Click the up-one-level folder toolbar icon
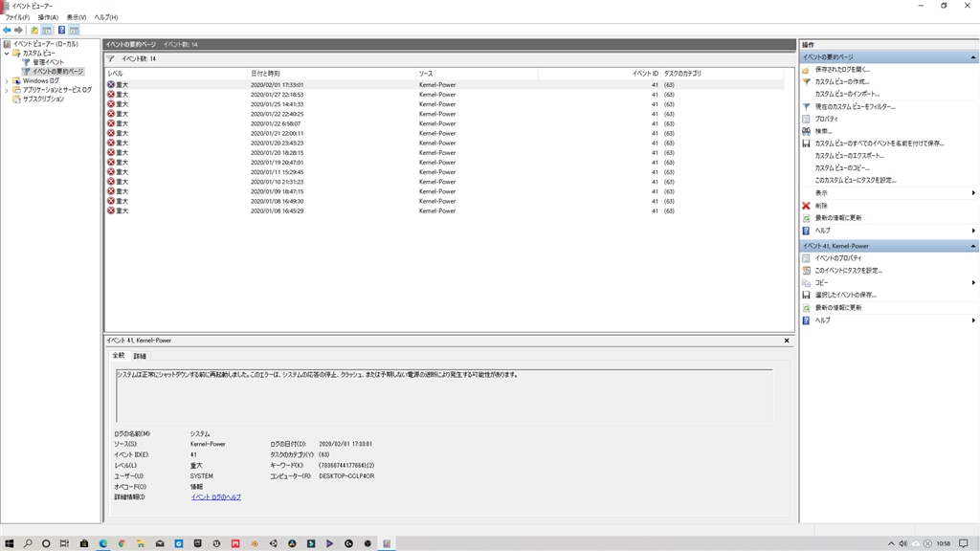Screen dimensions: 980x551 (x=34, y=30)
